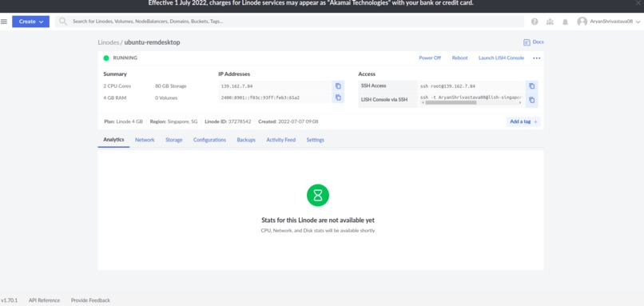Click the v1.70.1 version link
The width and height of the screenshot is (644, 306).
click(9, 300)
